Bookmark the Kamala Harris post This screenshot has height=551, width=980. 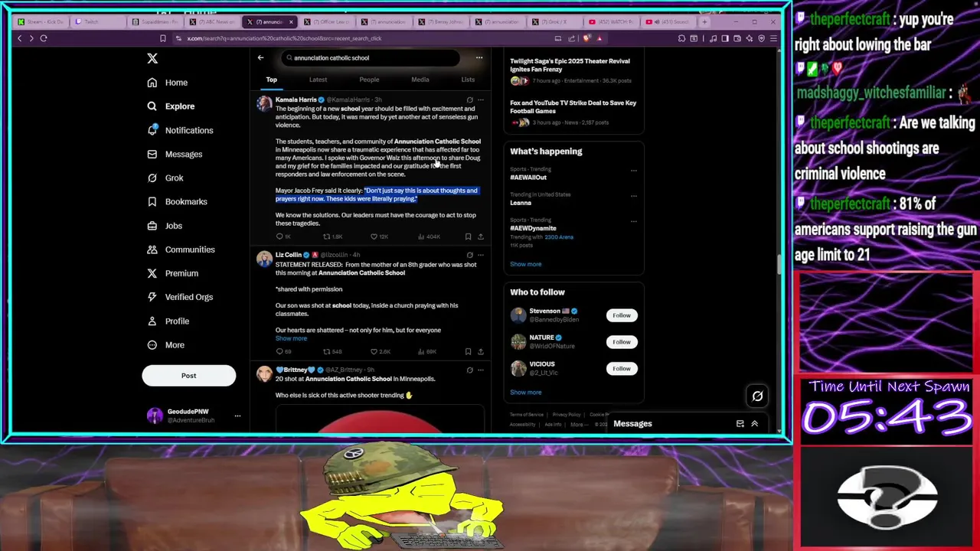pos(468,236)
